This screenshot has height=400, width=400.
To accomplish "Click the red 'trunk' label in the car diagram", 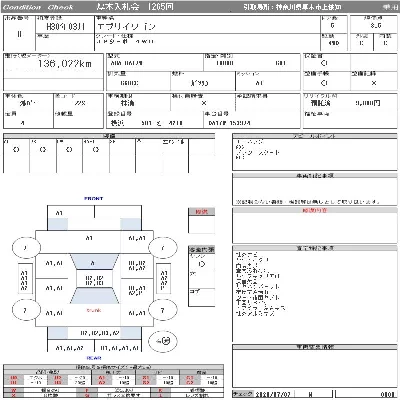I will pos(94,310).
